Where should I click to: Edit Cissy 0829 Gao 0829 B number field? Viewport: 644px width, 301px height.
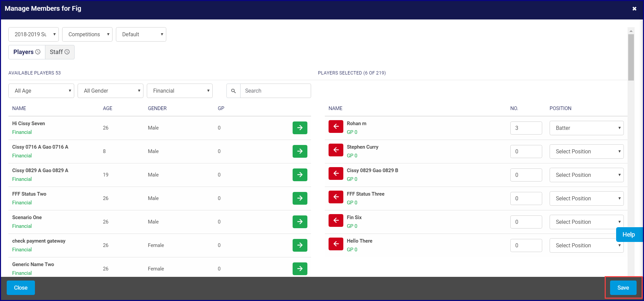click(x=526, y=175)
